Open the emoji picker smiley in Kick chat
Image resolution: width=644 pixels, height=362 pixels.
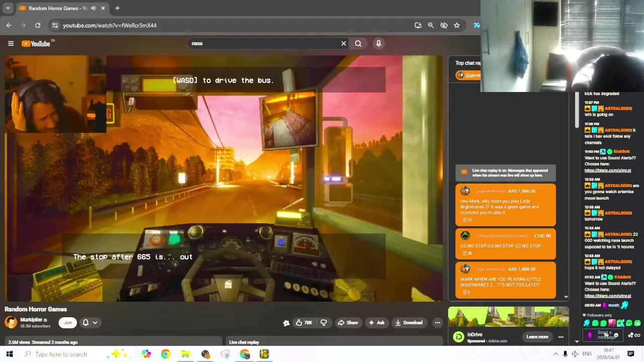pyautogui.click(x=616, y=335)
